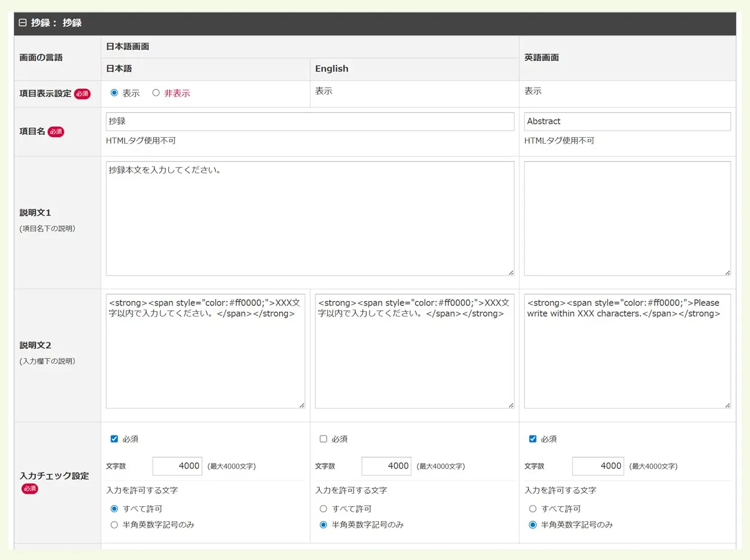Click the 説明文2 text area with 'Please write'
Screen dimensions: 750x560
coord(627,351)
